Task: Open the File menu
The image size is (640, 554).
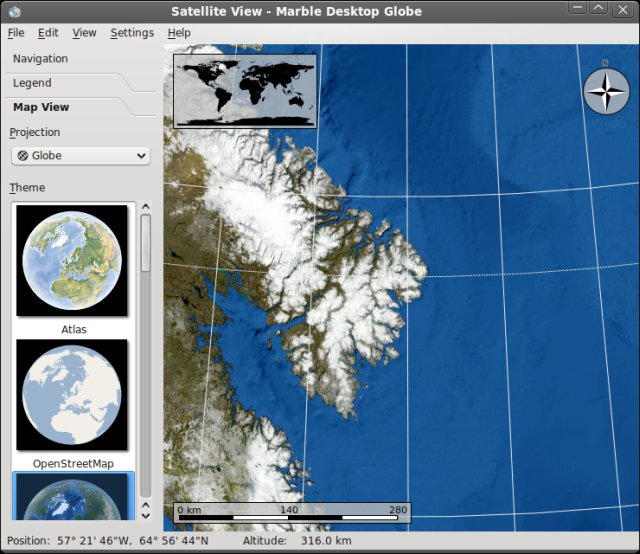Action: (x=16, y=33)
